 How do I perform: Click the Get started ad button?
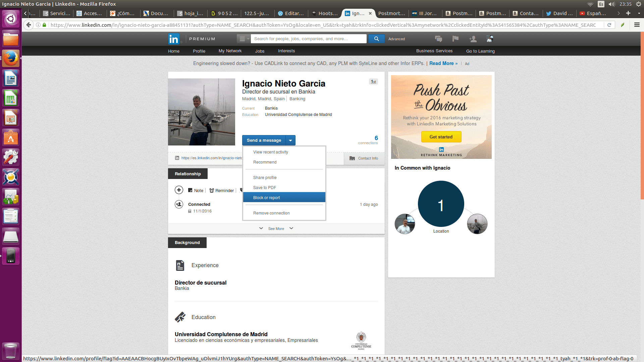tap(441, 137)
